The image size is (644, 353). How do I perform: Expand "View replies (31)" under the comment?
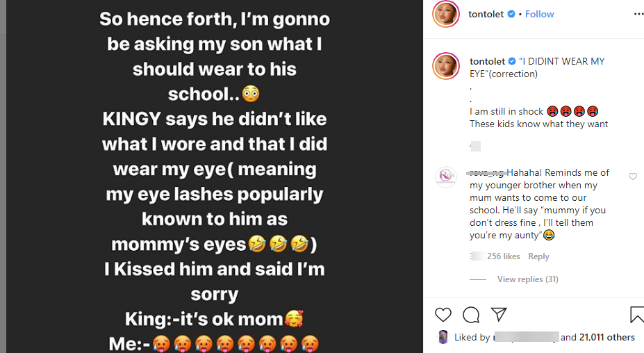tap(527, 279)
